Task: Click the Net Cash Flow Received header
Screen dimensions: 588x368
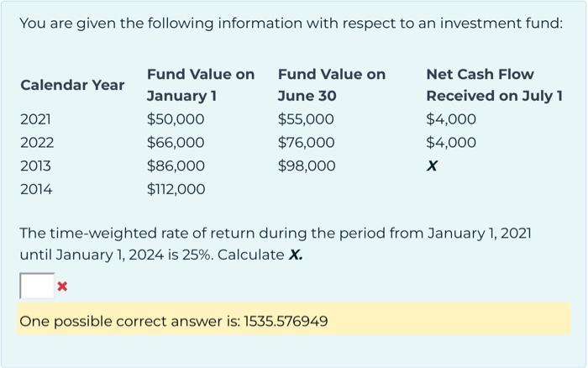Action: 494,85
